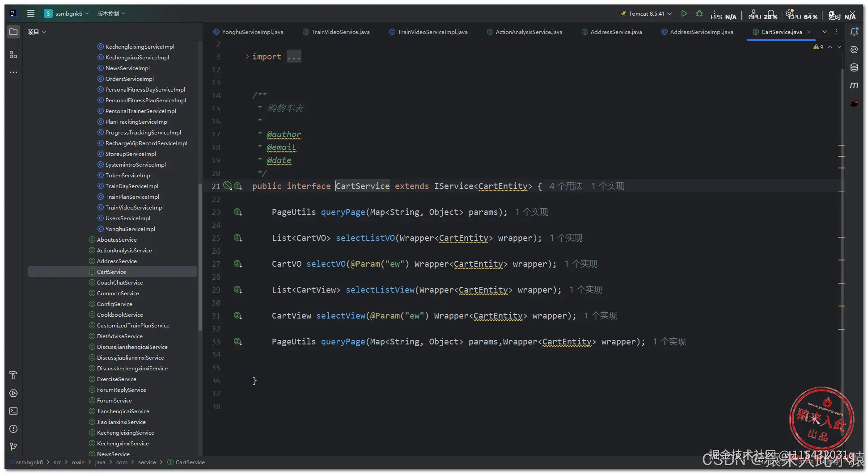
Task: Select UsersServiceImpl in project tree
Action: click(127, 218)
